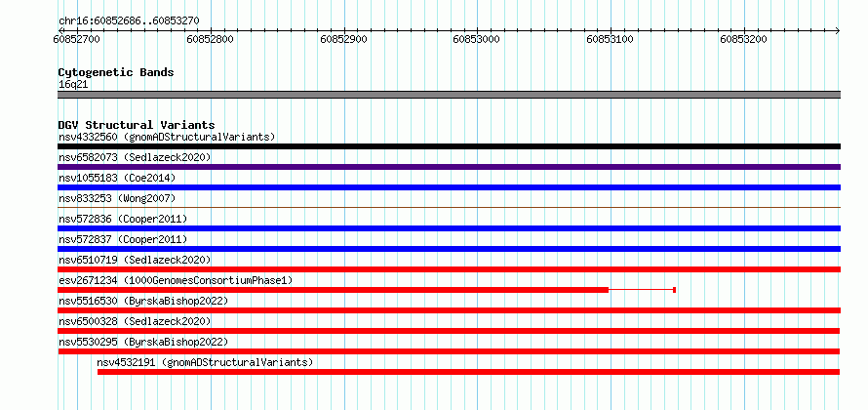The image size is (868, 410).
Task: Click the black nsv4332560 variant bar
Action: [449, 146]
